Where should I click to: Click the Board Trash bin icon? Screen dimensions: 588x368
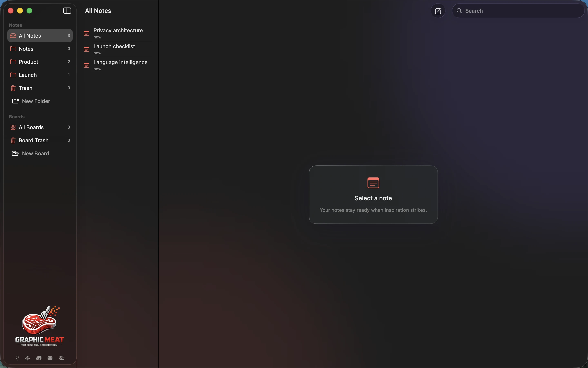click(13, 140)
